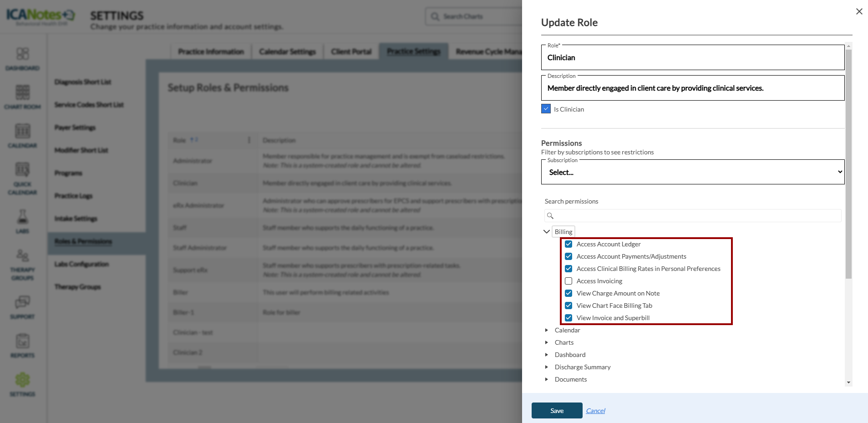Go to Payer Settings
The height and width of the screenshot is (423, 868).
[75, 127]
